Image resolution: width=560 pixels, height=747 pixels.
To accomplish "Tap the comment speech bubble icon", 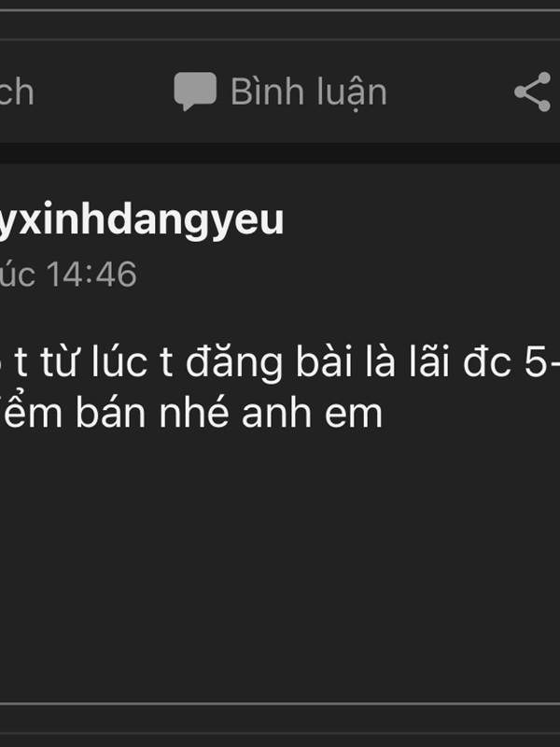I will 195,92.
